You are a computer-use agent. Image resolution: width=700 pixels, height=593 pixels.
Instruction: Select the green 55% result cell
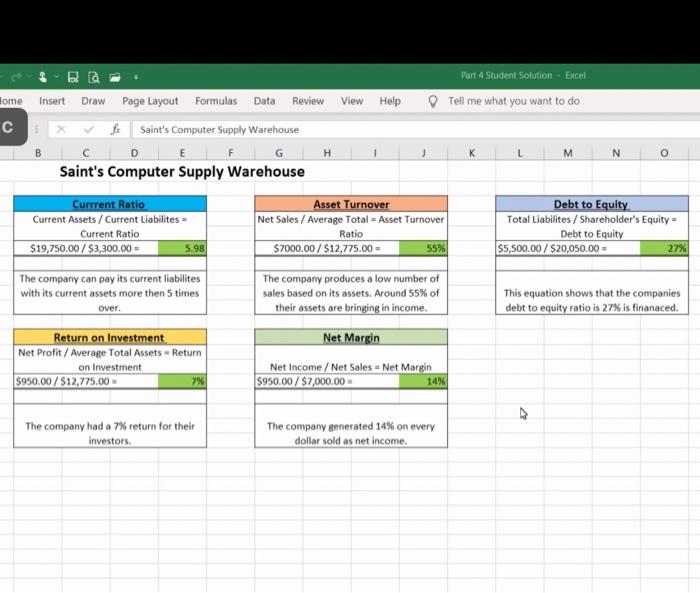pyautogui.click(x=423, y=248)
